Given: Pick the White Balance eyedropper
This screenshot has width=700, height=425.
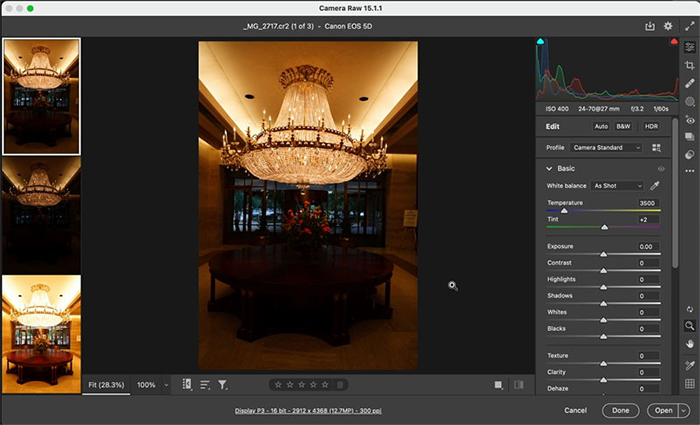Looking at the screenshot, I should pos(655,186).
